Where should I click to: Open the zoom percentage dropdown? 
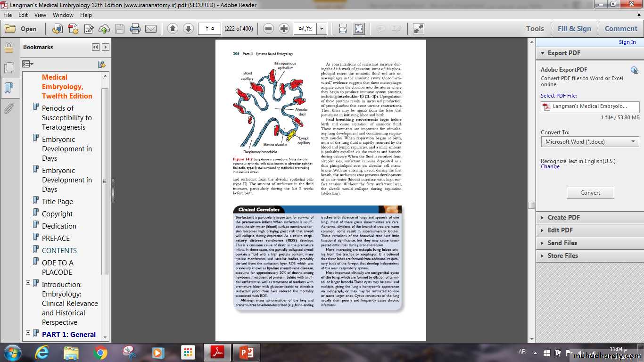pos(322,29)
